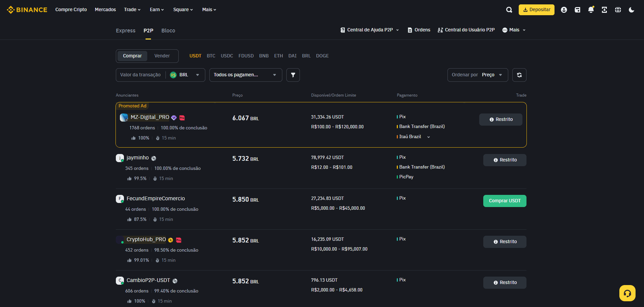Click MZ-Digital_PRO avatar image

124,118
